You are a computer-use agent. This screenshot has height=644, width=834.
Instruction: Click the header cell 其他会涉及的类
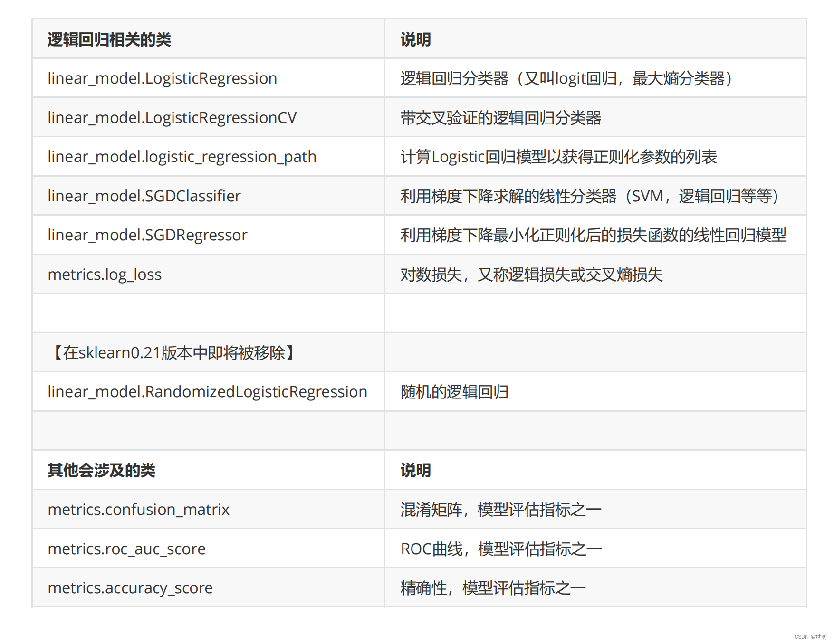pos(208,470)
